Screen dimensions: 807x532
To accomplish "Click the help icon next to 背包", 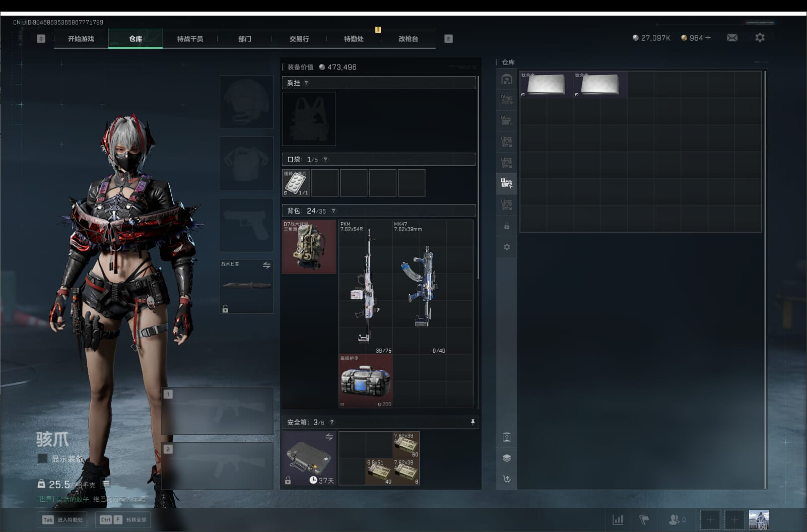I will point(333,211).
